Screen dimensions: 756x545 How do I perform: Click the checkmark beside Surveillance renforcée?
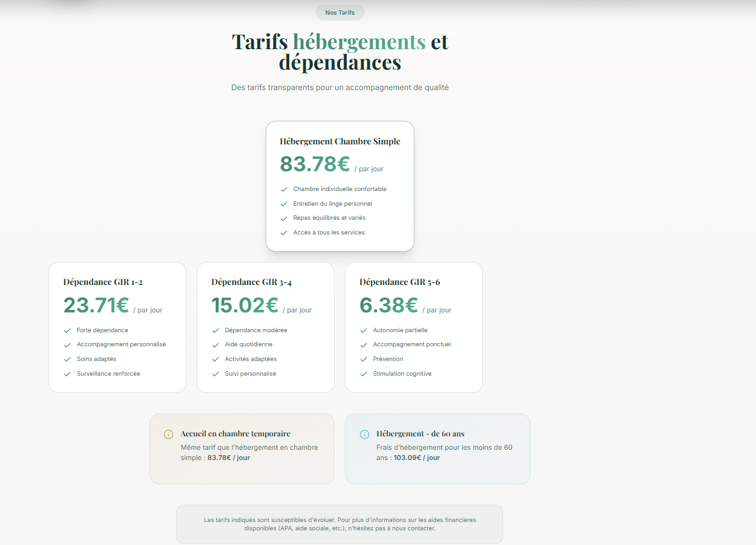coord(67,373)
